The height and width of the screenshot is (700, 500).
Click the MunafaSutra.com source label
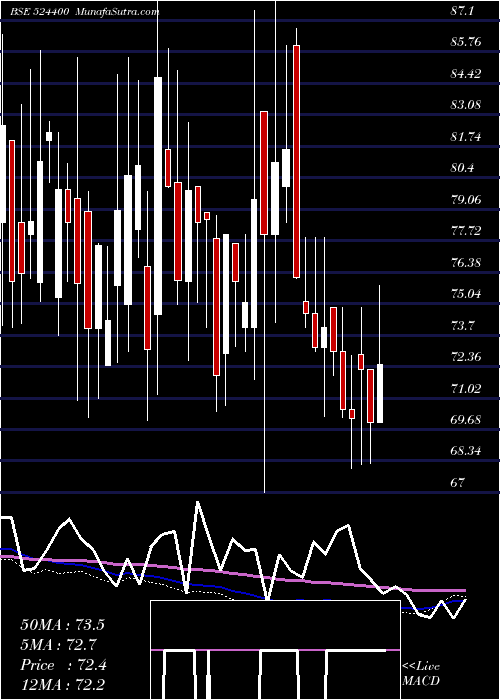click(x=117, y=12)
